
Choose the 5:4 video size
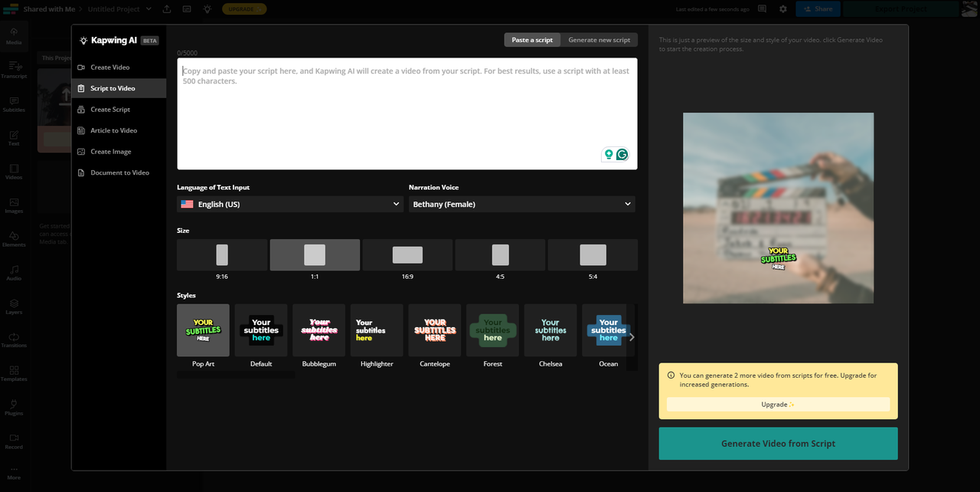pos(593,254)
